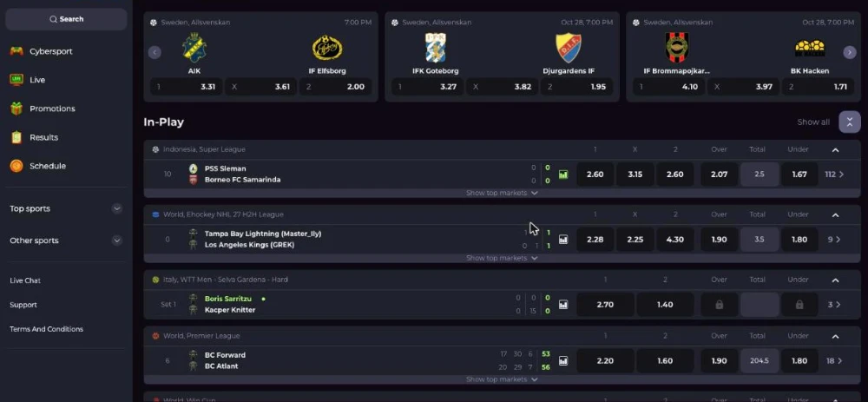Open 9 more markets for Tampa Bay match
Viewport: 868px width, 402px height.
[x=834, y=240]
